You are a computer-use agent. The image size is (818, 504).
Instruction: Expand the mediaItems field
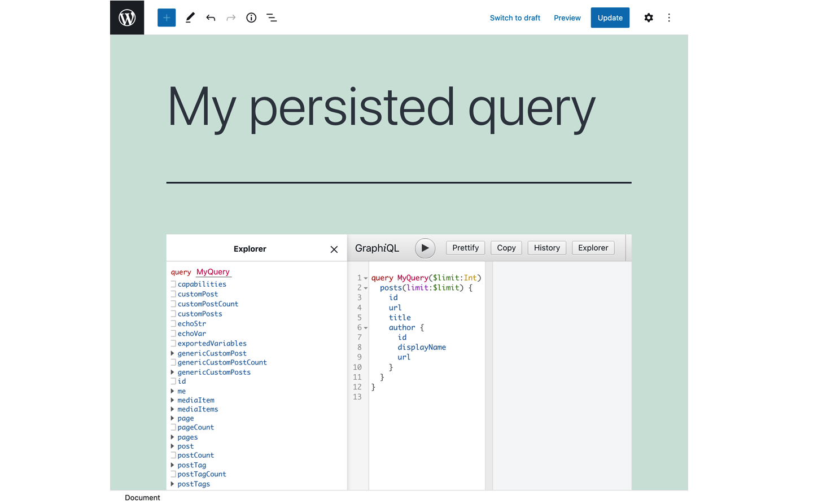tap(172, 409)
